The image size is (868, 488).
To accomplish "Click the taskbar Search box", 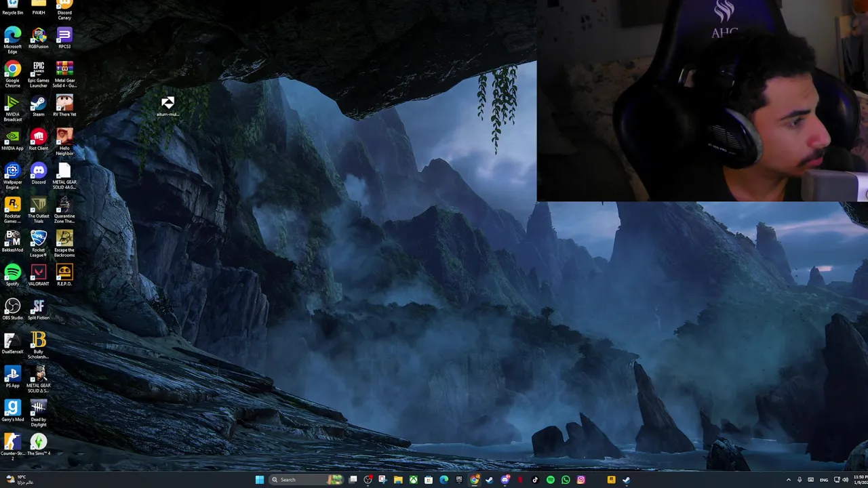I will pos(307,480).
